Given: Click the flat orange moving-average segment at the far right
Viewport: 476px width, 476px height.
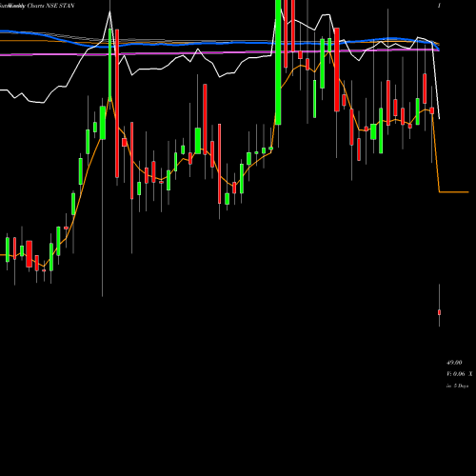Looking at the screenshot, I should coord(454,192).
